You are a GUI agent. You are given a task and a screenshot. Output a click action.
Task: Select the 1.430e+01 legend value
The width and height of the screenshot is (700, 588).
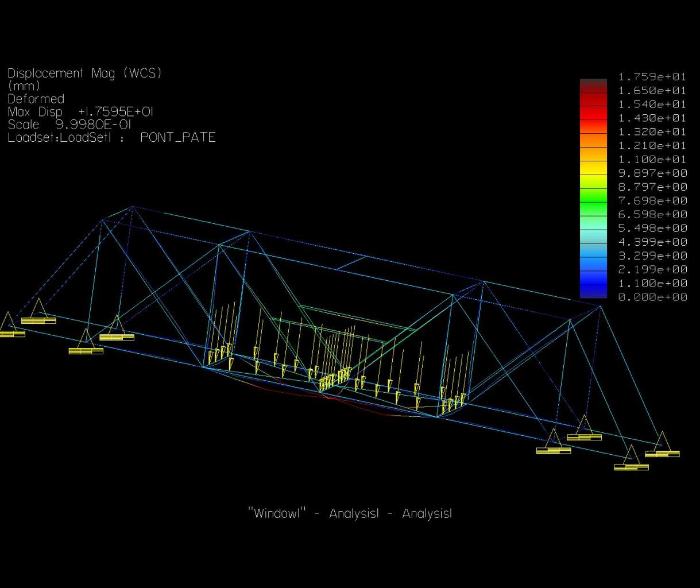(652, 118)
